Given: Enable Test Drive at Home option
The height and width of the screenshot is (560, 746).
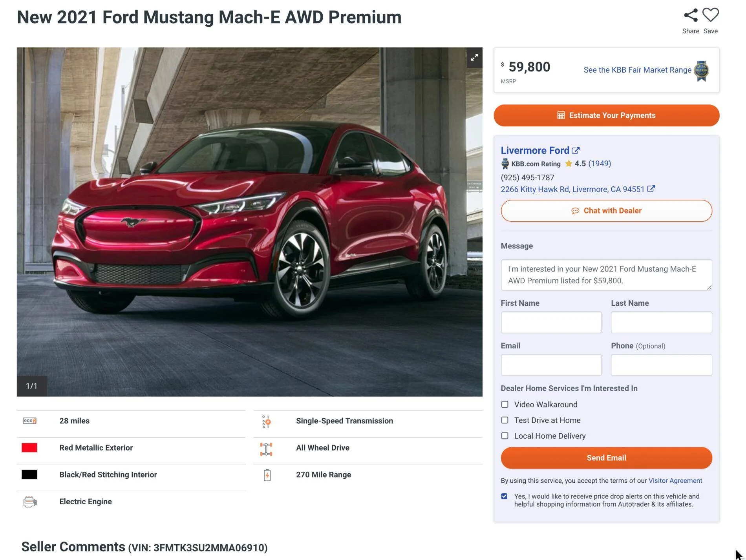Looking at the screenshot, I should [x=505, y=420].
